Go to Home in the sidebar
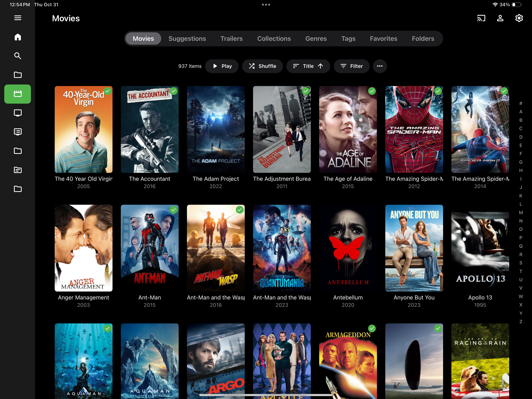532x399 pixels. pos(18,37)
